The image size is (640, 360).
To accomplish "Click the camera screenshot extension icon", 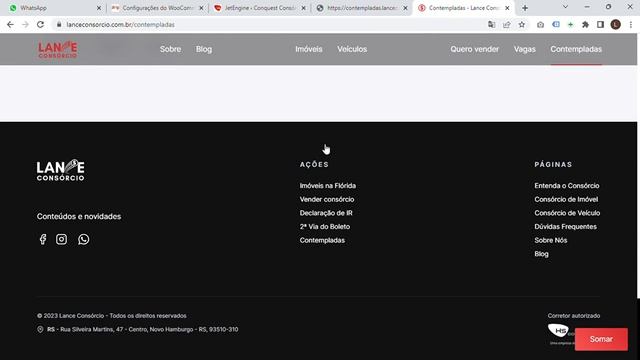I will pyautogui.click(x=540, y=24).
